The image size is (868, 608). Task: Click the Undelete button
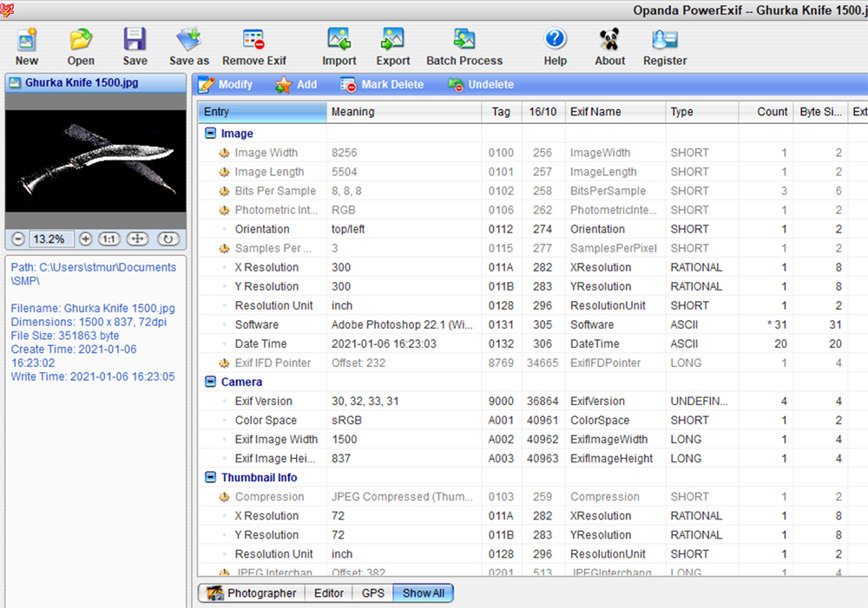(x=480, y=84)
